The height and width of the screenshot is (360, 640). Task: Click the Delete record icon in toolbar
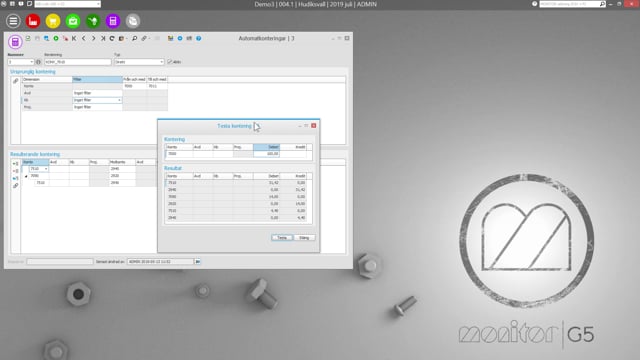[x=65, y=38]
